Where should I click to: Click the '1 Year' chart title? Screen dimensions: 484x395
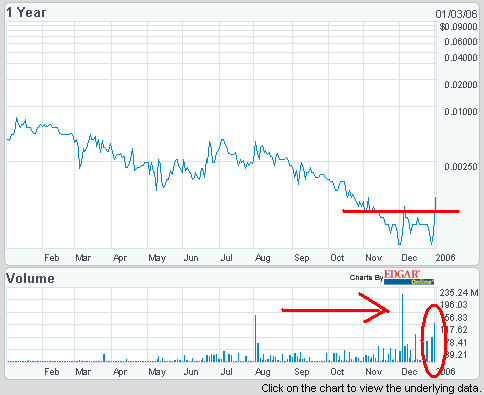pos(26,13)
